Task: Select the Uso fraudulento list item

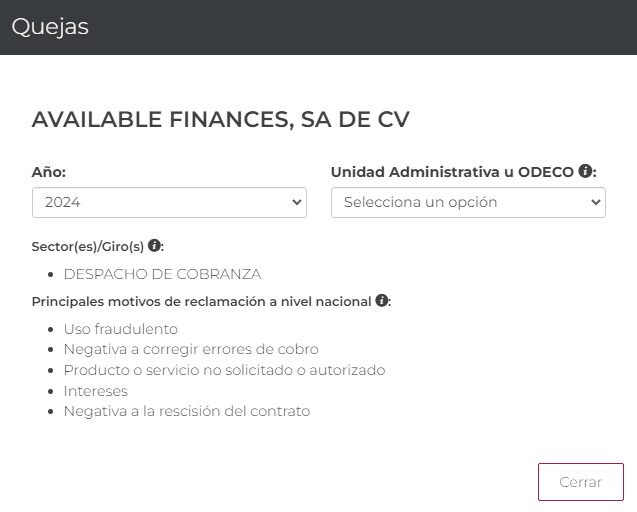Action: coord(120,329)
